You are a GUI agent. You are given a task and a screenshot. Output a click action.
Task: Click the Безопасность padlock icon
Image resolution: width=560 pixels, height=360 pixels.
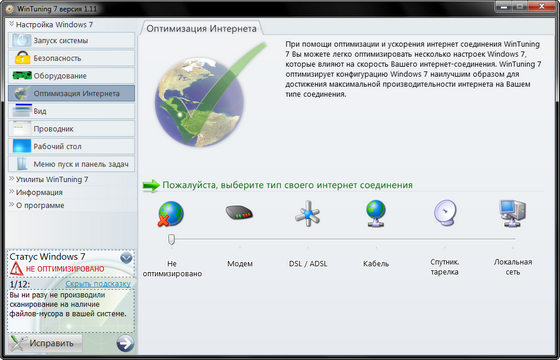22,58
